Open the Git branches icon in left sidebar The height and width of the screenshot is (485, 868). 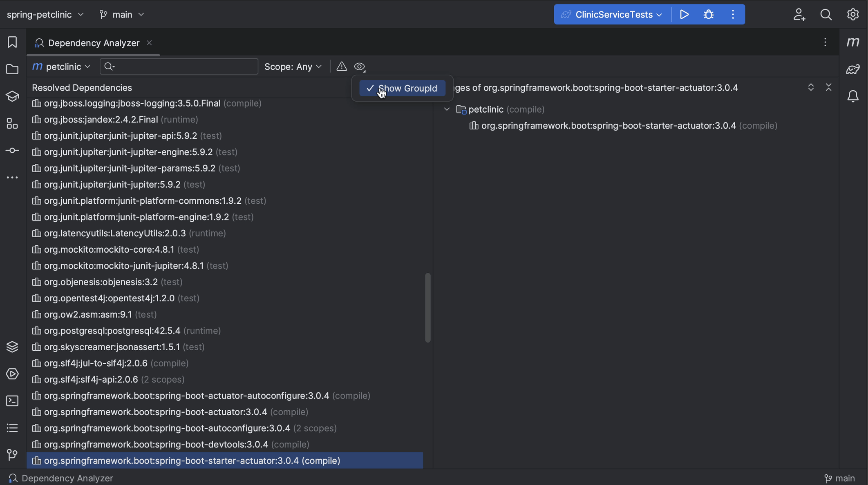point(12,455)
